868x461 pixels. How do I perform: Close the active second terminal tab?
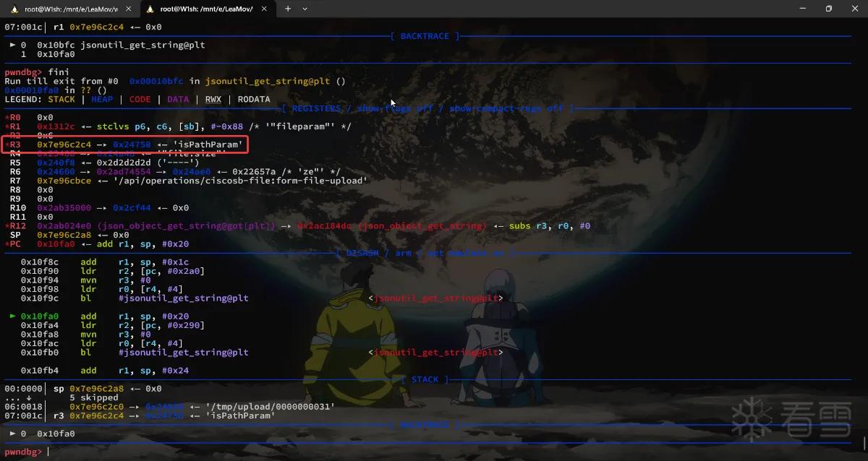pyautogui.click(x=264, y=9)
